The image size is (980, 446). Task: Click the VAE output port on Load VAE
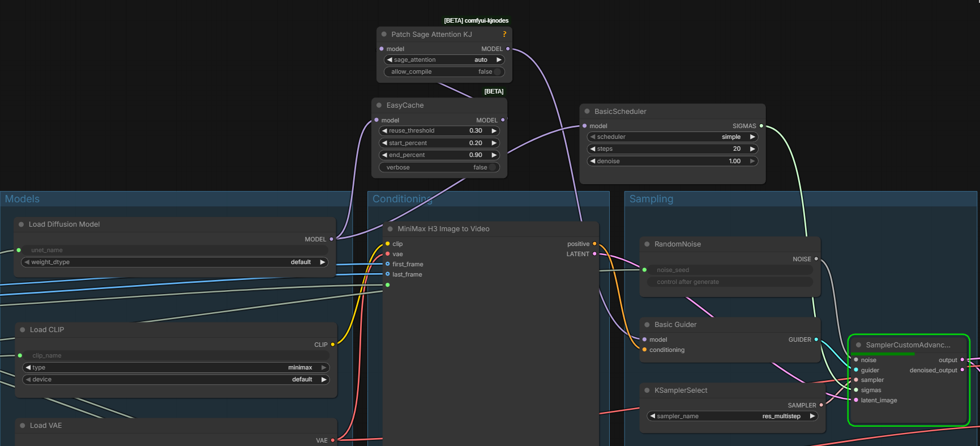(x=332, y=440)
